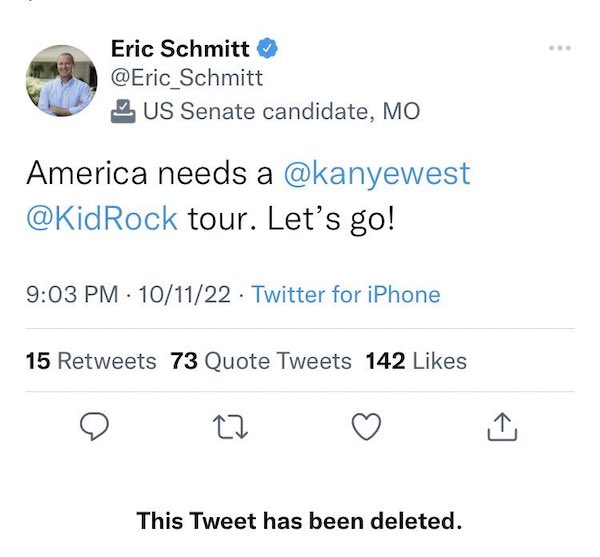
Task: Click the Eric Schmitt display name
Action: tap(182, 47)
